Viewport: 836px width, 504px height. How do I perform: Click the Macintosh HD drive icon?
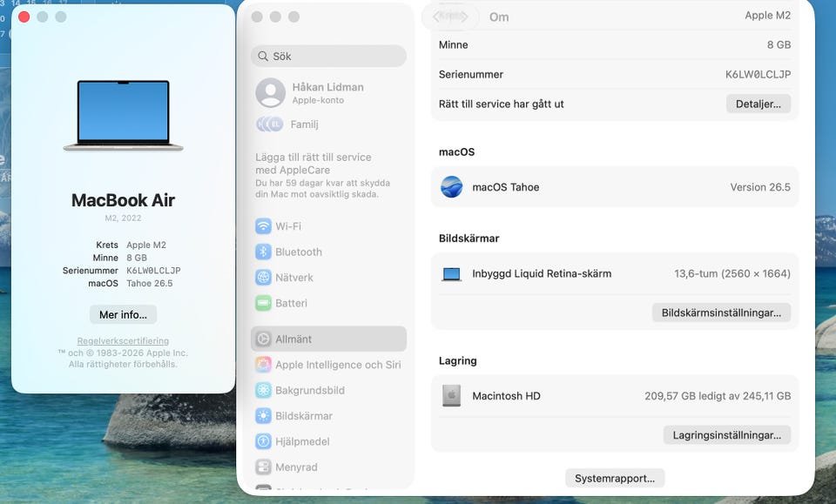(452, 396)
